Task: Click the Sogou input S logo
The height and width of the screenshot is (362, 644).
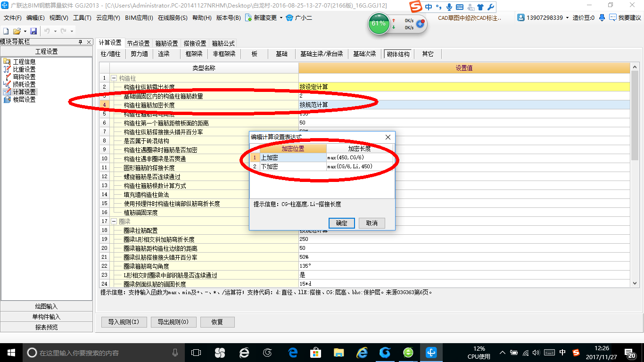Action: coord(416,7)
